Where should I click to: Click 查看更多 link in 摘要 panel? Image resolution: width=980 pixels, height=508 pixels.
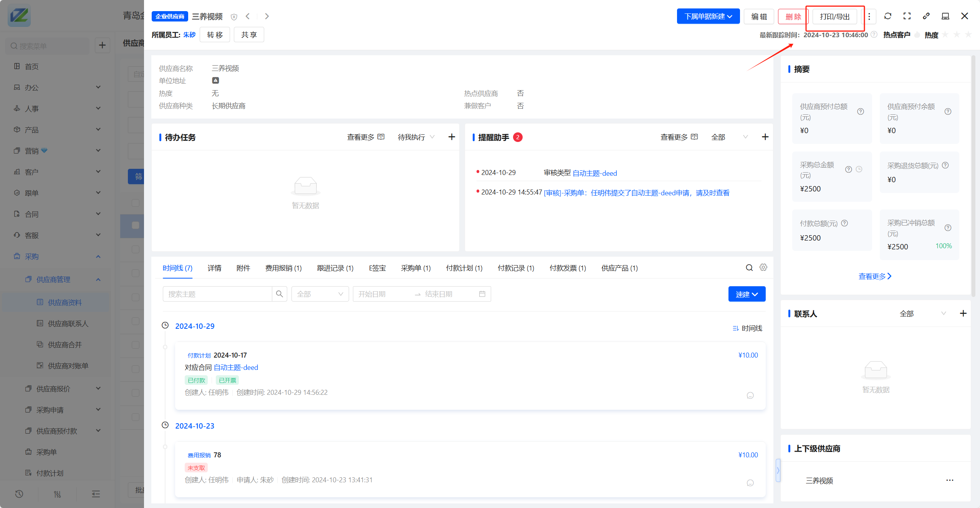pyautogui.click(x=875, y=276)
